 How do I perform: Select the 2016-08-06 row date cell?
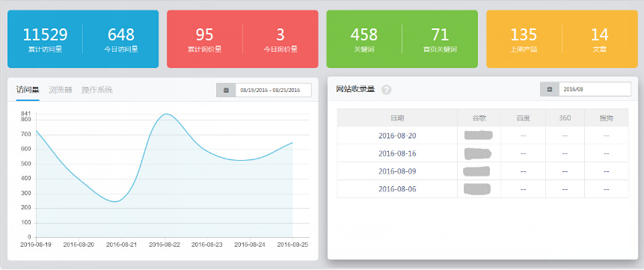(x=397, y=189)
